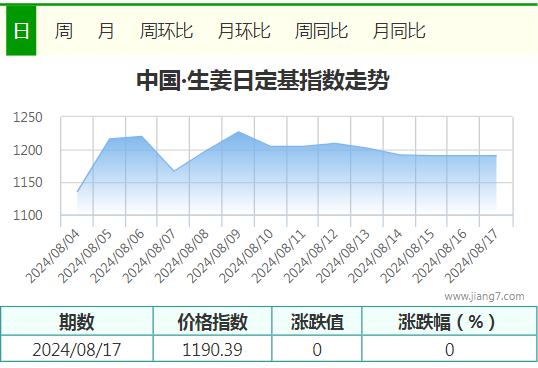Open the 月 monthly tab
Viewport: 538px width, 368px height.
pos(106,31)
